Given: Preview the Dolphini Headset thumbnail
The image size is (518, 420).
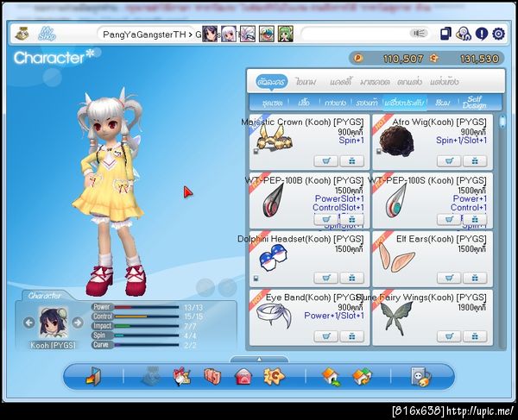Looking at the screenshot, I should click(x=273, y=257).
